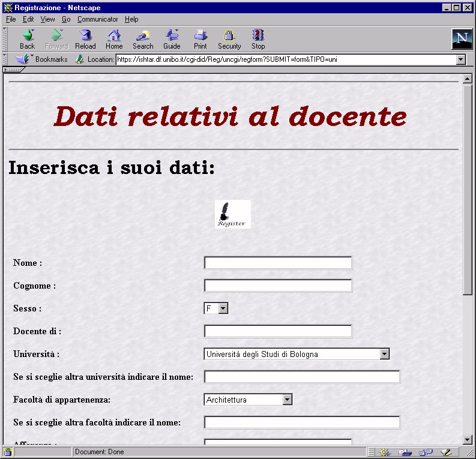Go to the Home page
Viewport: 476px width, 459px height.
coord(114,40)
